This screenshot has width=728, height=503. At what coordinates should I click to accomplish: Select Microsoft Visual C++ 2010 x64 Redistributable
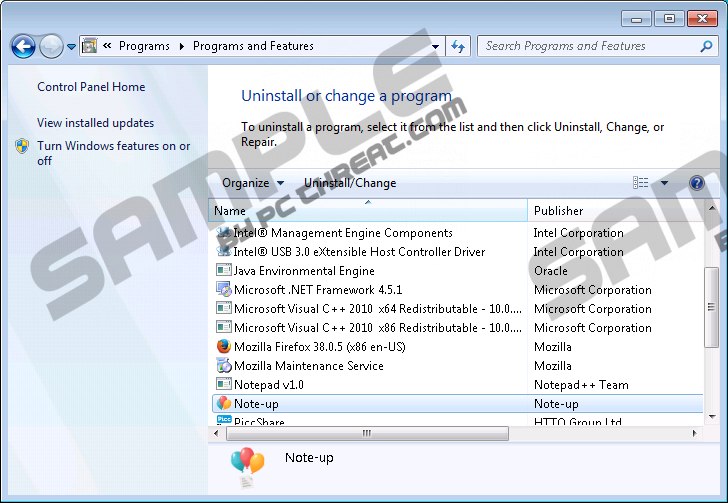click(x=457, y=309)
